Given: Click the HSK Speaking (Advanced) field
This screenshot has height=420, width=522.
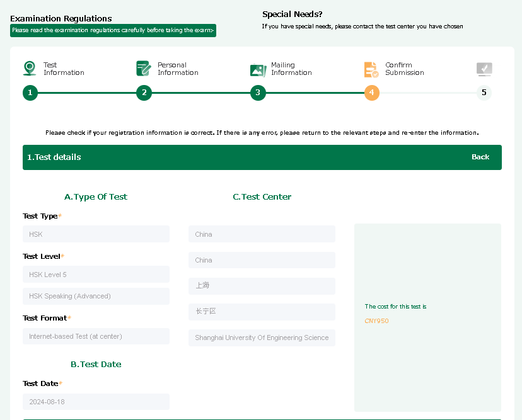Looking at the screenshot, I should click(x=96, y=296).
